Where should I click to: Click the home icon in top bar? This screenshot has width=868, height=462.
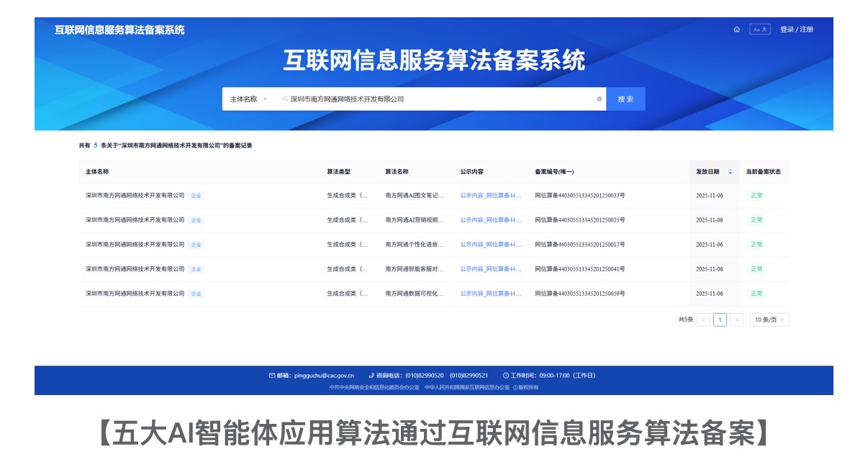coord(736,30)
